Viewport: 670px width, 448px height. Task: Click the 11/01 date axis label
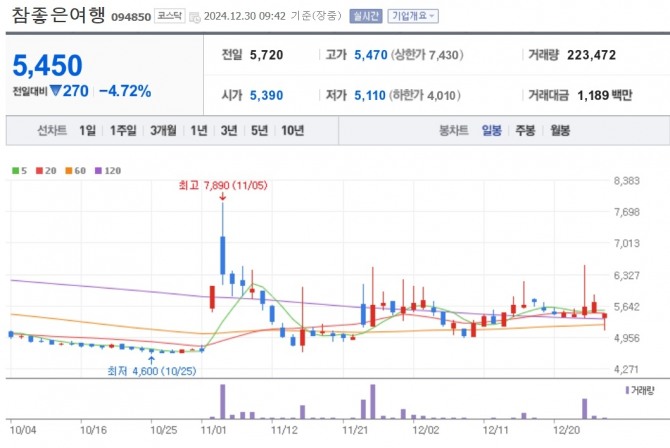click(213, 430)
